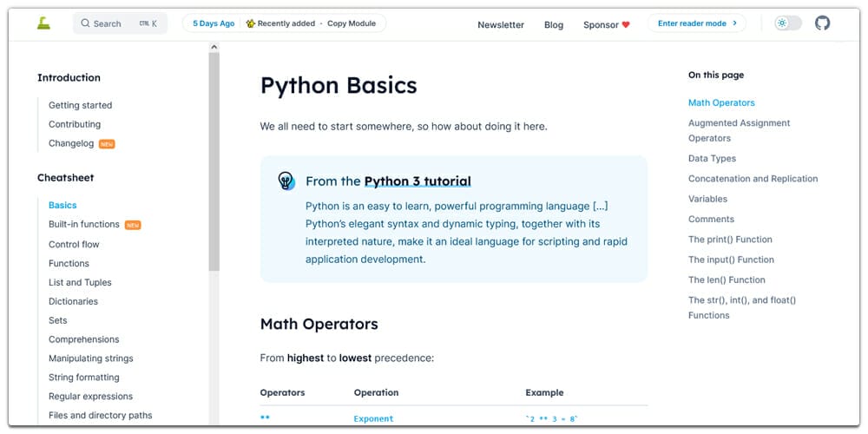Screen dimensions: 868x434
Task: Open the Contributing page
Action: point(75,124)
